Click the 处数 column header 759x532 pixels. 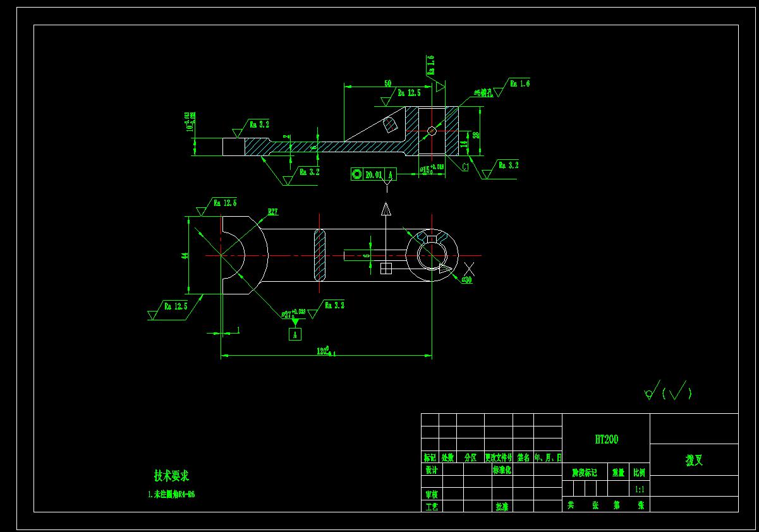click(x=447, y=457)
